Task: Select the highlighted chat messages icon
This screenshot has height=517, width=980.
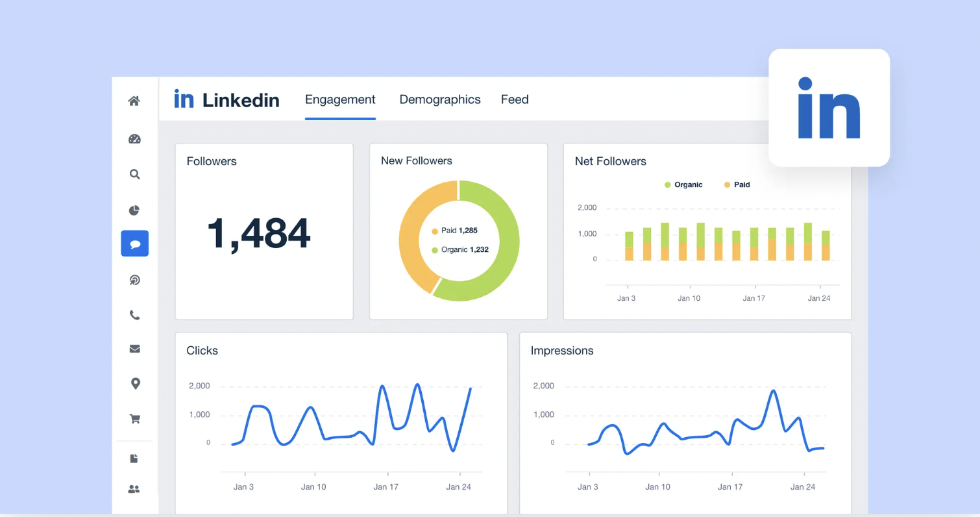Action: point(134,244)
